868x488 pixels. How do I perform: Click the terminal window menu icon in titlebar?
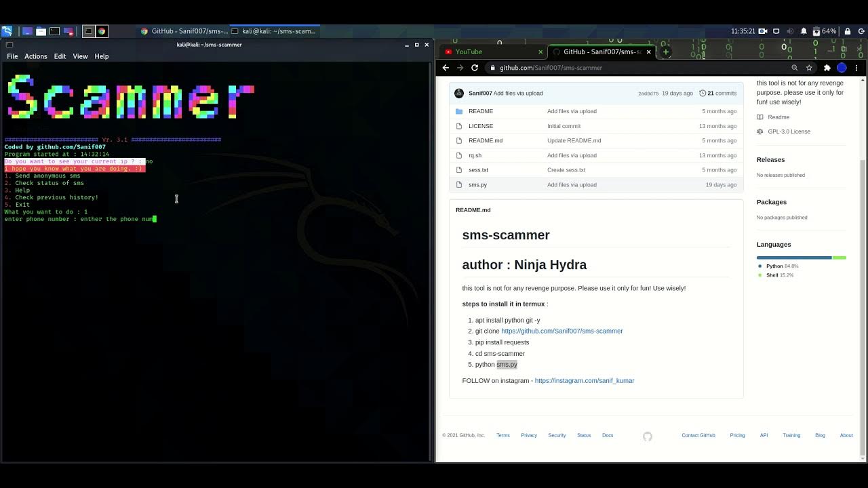coord(9,45)
